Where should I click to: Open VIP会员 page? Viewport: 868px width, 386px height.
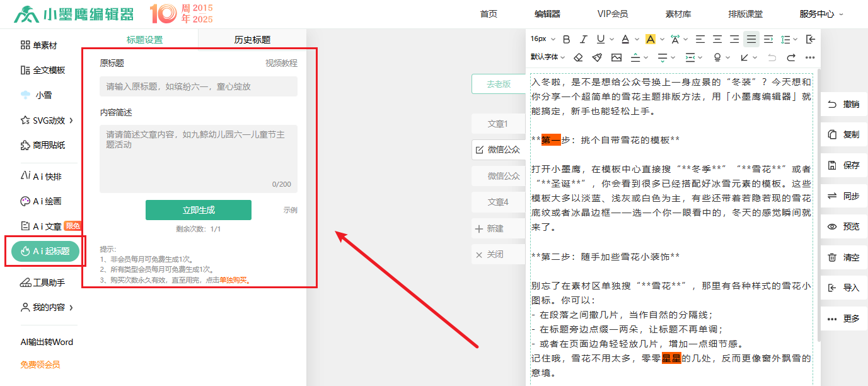[613, 14]
